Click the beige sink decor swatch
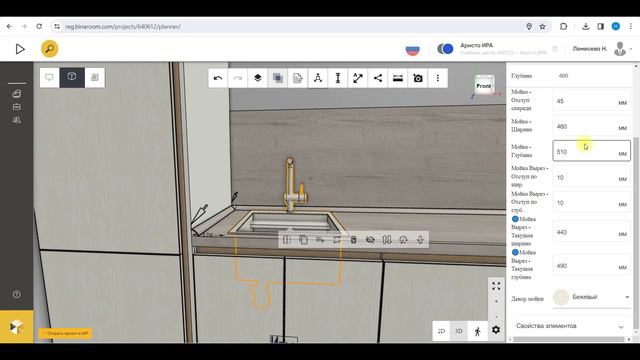This screenshot has width=640, height=360. click(561, 297)
